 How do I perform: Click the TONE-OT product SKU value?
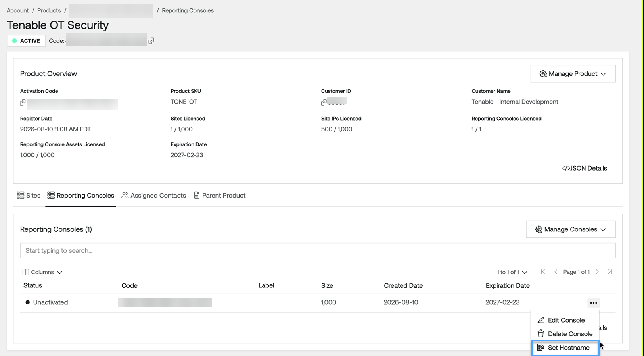click(x=184, y=102)
